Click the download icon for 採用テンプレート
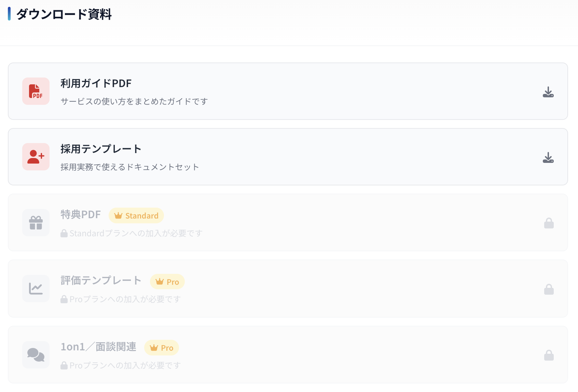Screen dimensions: 578x392 coord(548,157)
